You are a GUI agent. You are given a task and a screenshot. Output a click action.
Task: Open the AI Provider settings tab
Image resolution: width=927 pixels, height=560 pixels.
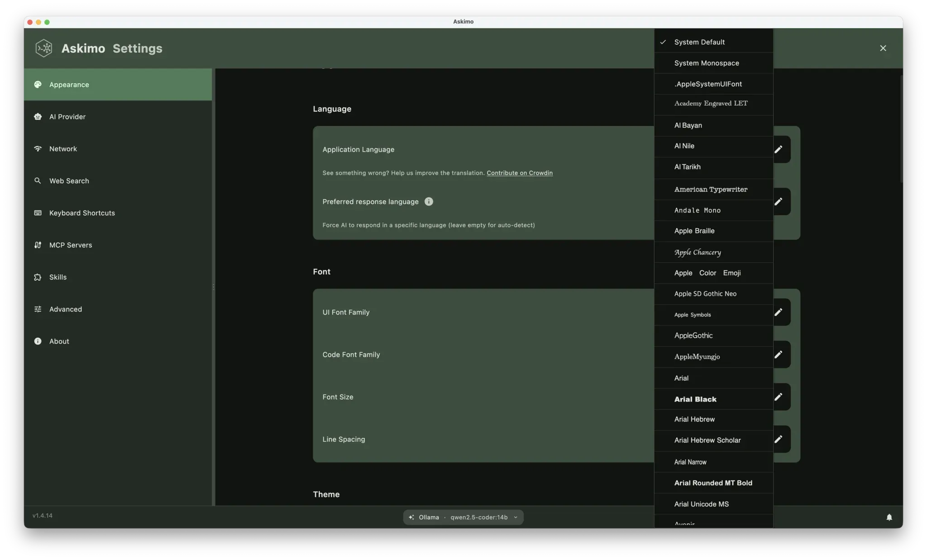pyautogui.click(x=118, y=117)
